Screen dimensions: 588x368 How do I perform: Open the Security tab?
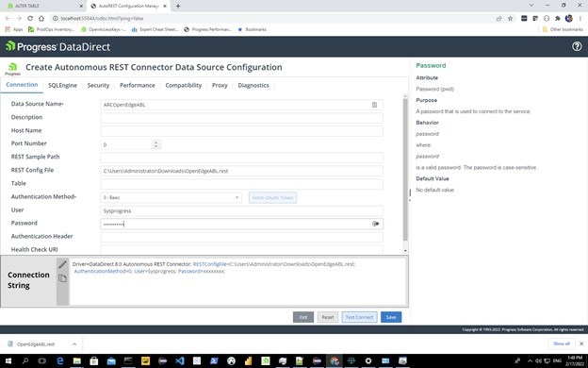click(x=98, y=85)
